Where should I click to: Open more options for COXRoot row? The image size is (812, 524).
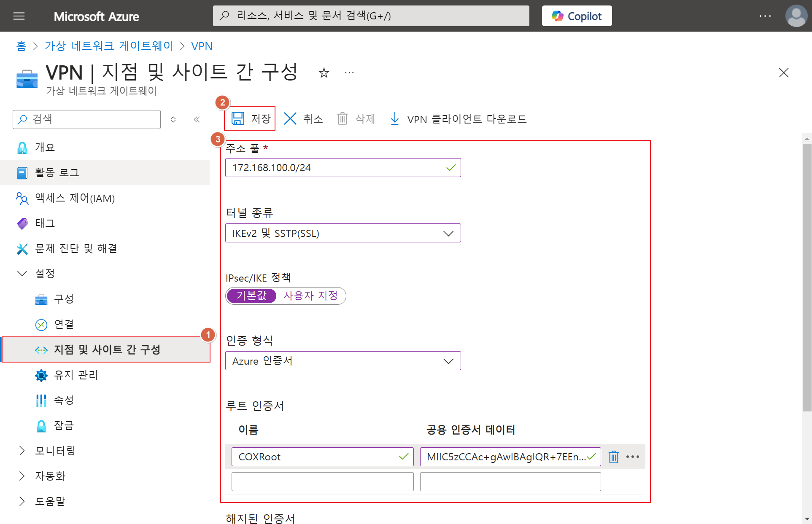[x=632, y=457]
